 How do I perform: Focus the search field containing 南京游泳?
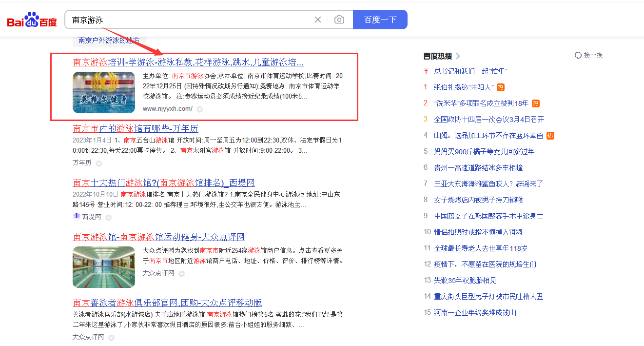pyautogui.click(x=190, y=20)
